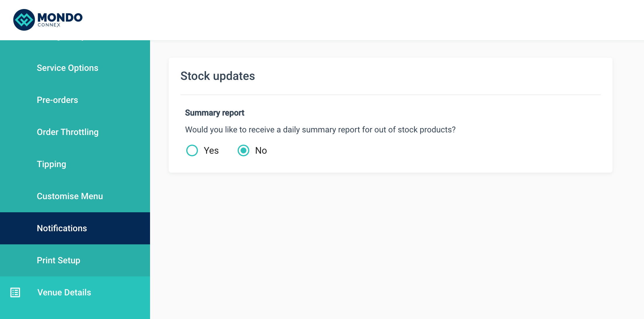Select the highlighted Notifications item
The image size is (644, 319).
tap(62, 228)
